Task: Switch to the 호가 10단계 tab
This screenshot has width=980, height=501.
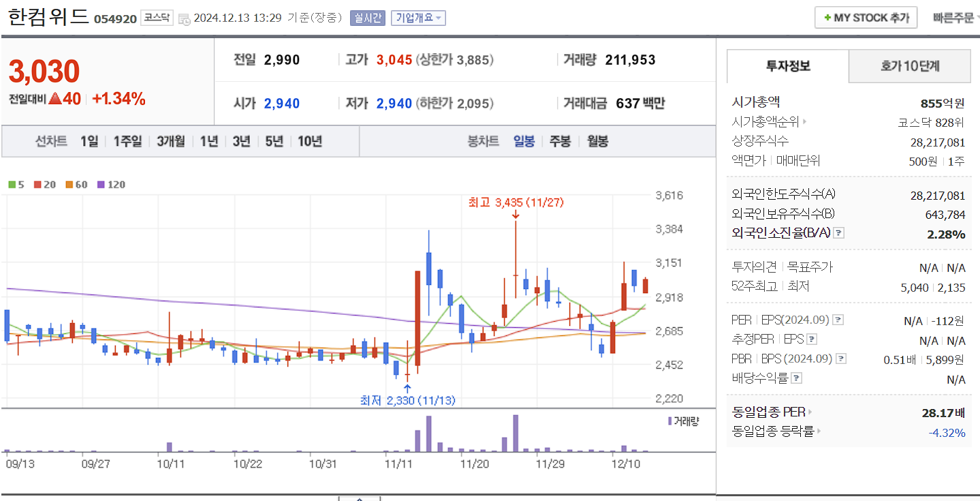Action: (910, 66)
